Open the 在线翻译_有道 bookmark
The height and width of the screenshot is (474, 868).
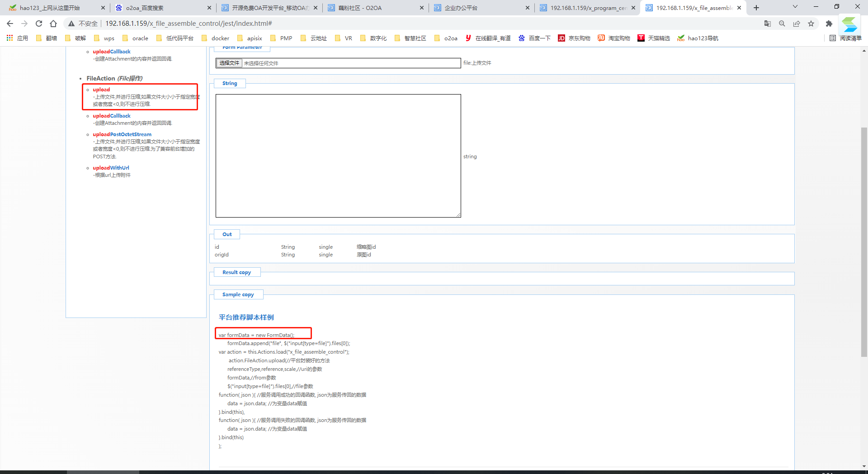[488, 38]
